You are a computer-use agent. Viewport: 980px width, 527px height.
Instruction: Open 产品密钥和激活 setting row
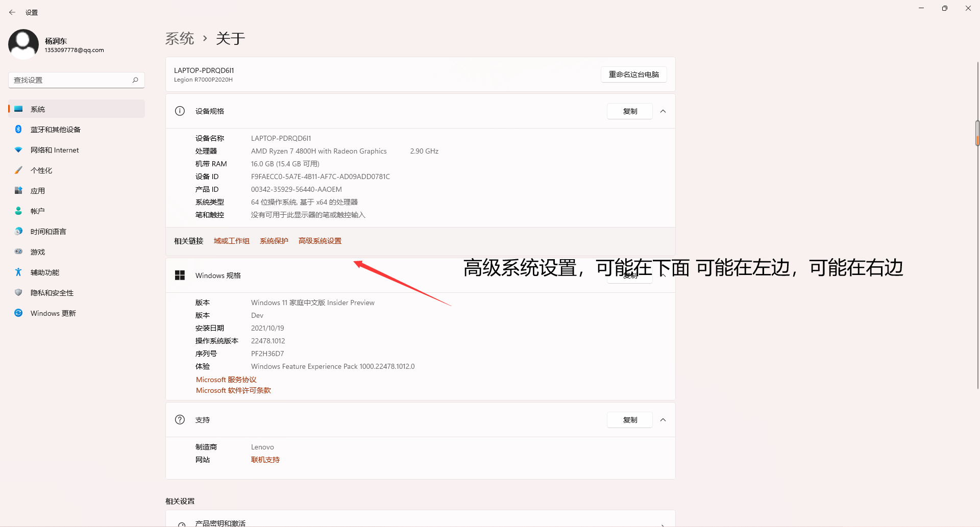(x=421, y=519)
